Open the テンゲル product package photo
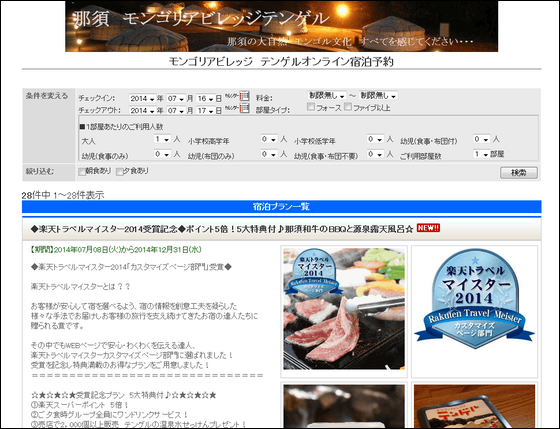This screenshot has height=429, width=560. pyautogui.click(x=474, y=406)
